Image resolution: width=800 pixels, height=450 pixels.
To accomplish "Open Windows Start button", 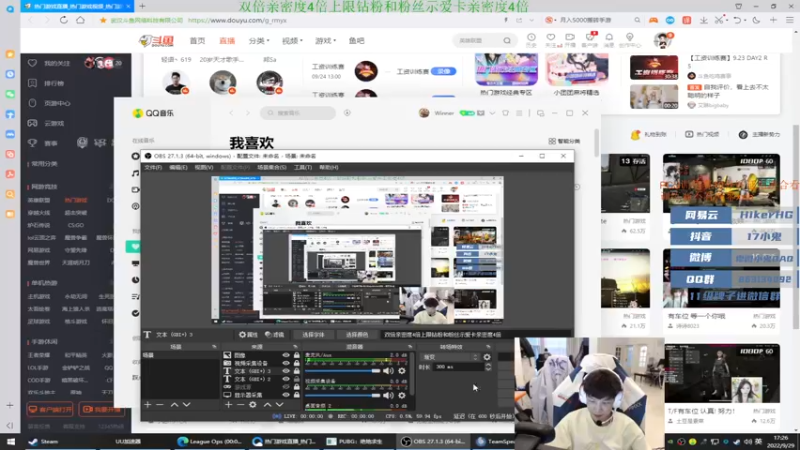I will tap(10, 441).
